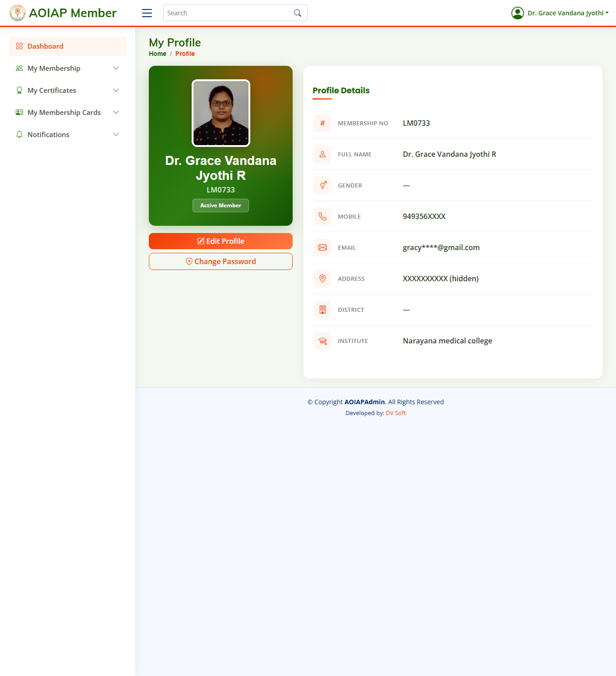This screenshot has width=616, height=676.
Task: Click the Dr. Grace Vandana Jyothi R card name
Action: (x=221, y=168)
